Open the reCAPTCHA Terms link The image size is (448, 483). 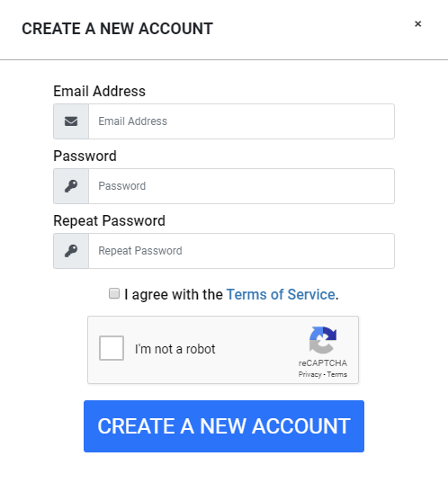[337, 374]
